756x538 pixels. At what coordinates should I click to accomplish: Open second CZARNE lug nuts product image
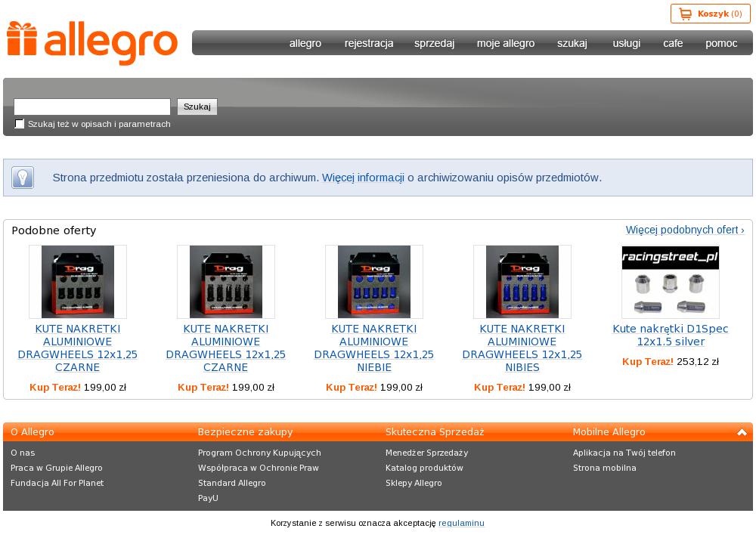(x=225, y=282)
